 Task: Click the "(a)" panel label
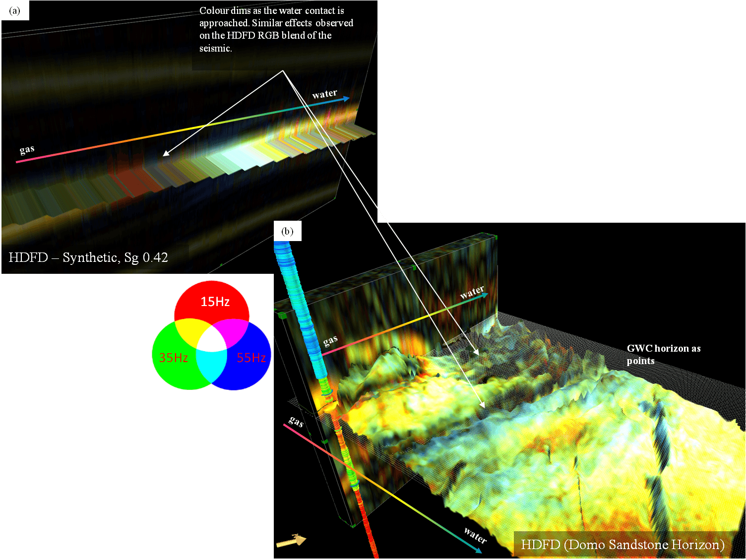click(x=15, y=10)
